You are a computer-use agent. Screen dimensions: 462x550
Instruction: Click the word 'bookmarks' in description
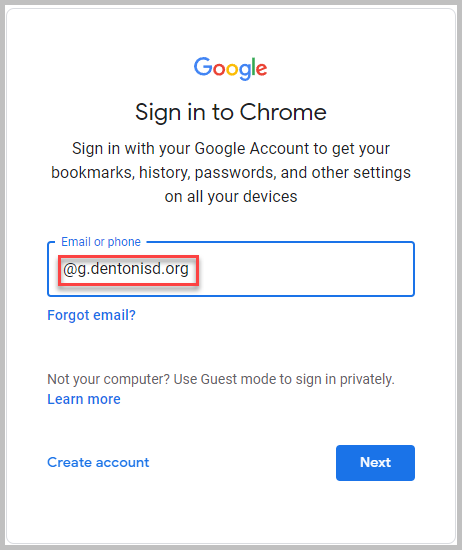click(x=93, y=173)
